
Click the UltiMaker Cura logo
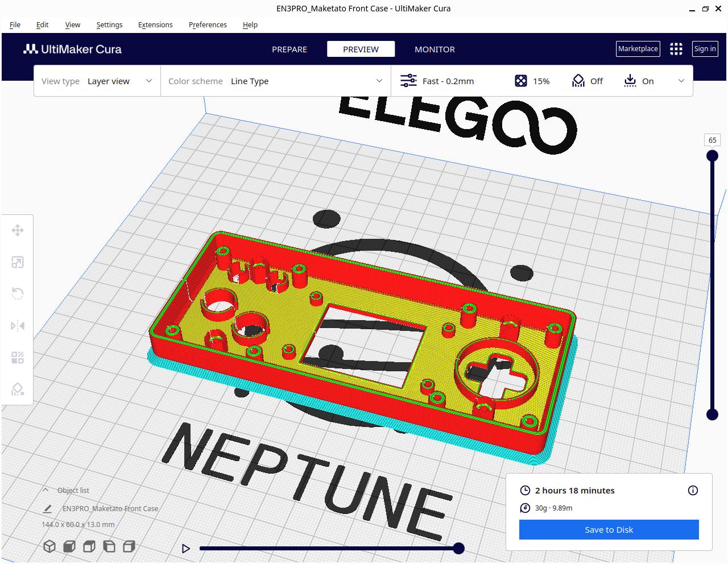(x=72, y=49)
